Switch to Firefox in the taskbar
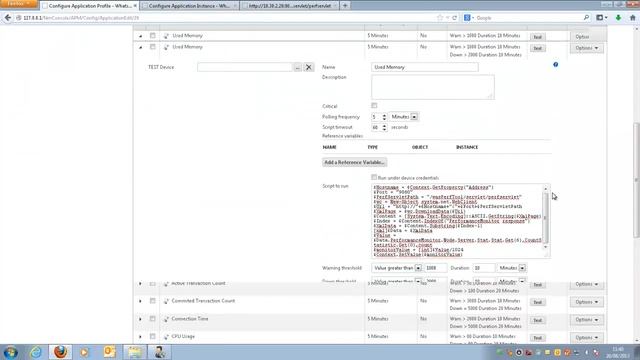The image size is (640, 360). tap(60, 352)
